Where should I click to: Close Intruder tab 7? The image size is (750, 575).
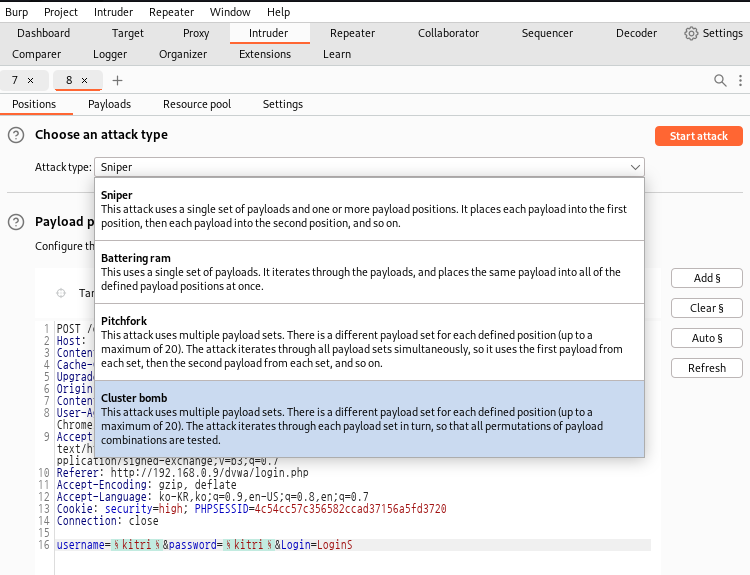pos(31,80)
